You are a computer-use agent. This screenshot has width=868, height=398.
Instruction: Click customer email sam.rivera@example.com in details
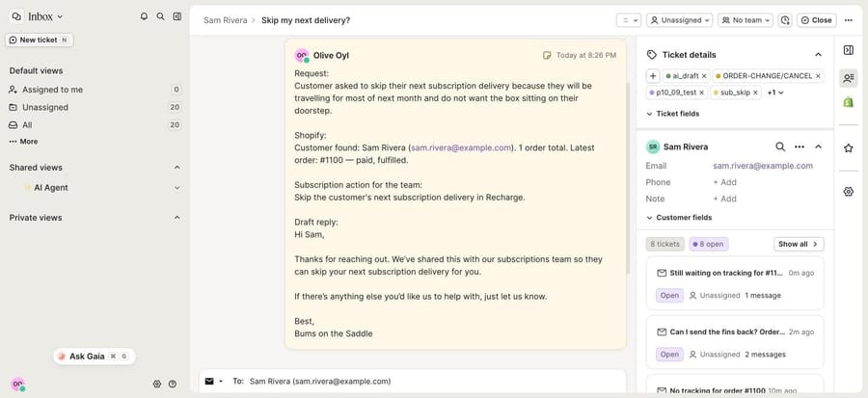763,166
